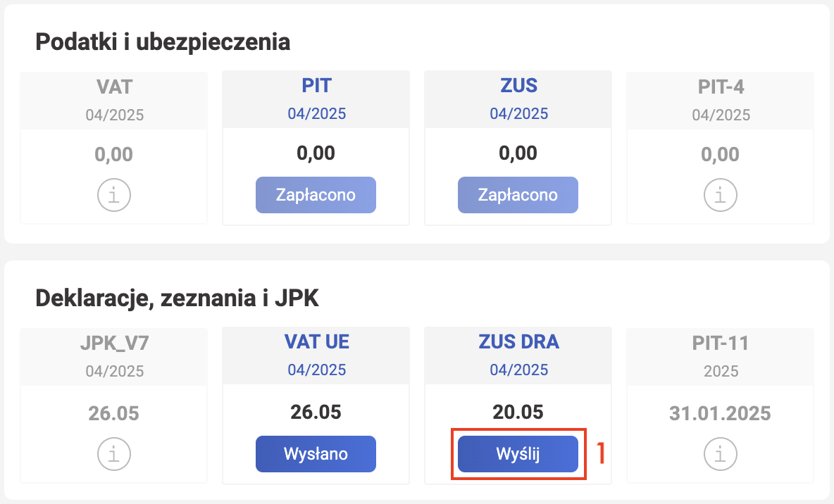Open info icon under PIT-4 tile
The width and height of the screenshot is (834, 504).
(720, 195)
